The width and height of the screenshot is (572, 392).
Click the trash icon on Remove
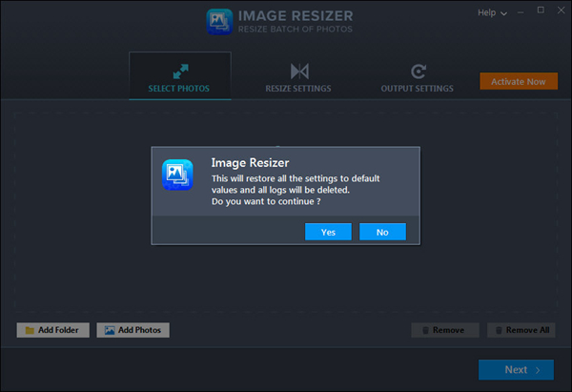[425, 330]
